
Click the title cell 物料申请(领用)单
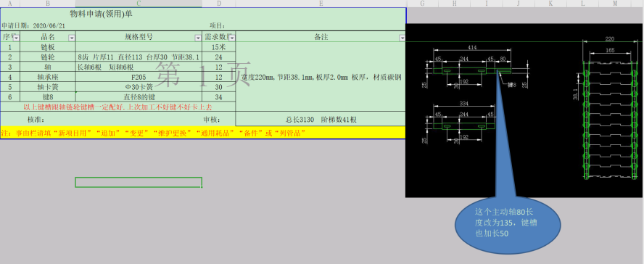(101, 15)
